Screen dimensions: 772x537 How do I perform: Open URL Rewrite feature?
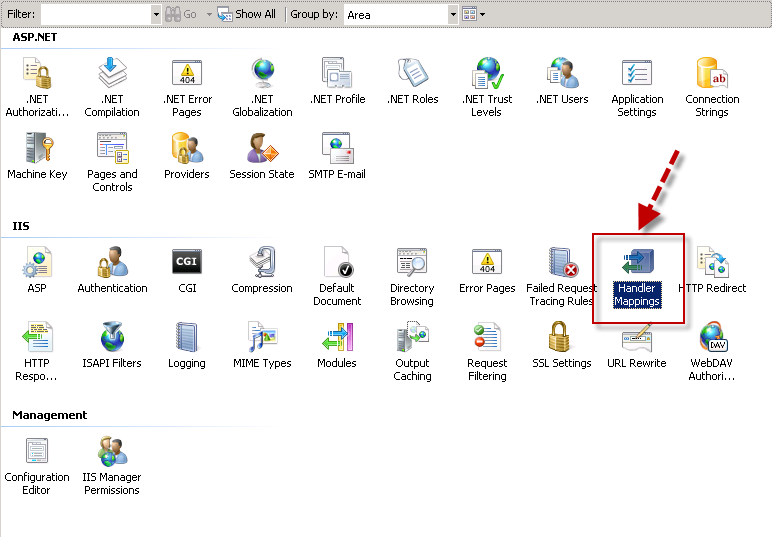tap(637, 347)
